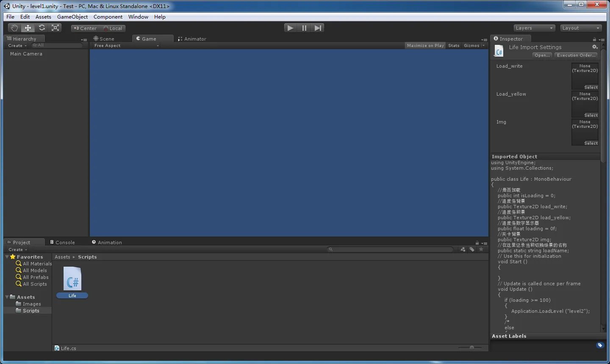Switch to the Scene tab

[104, 39]
